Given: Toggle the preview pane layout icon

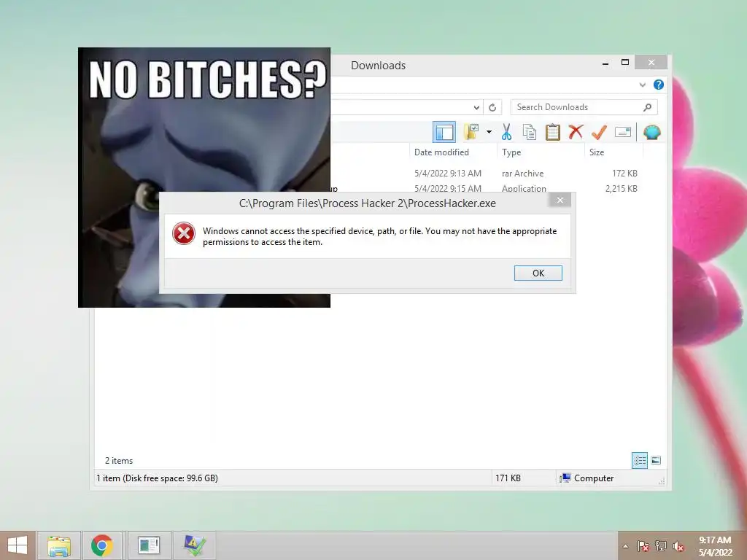Looking at the screenshot, I should click(444, 132).
